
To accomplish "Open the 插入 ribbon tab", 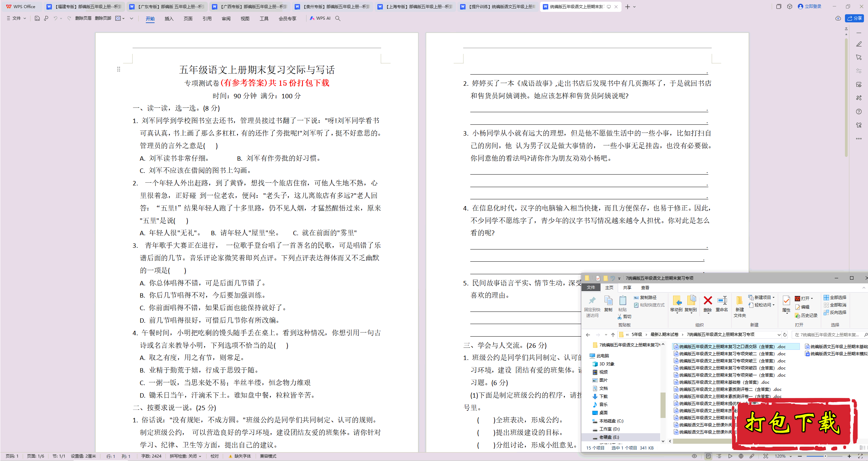I will pos(169,19).
